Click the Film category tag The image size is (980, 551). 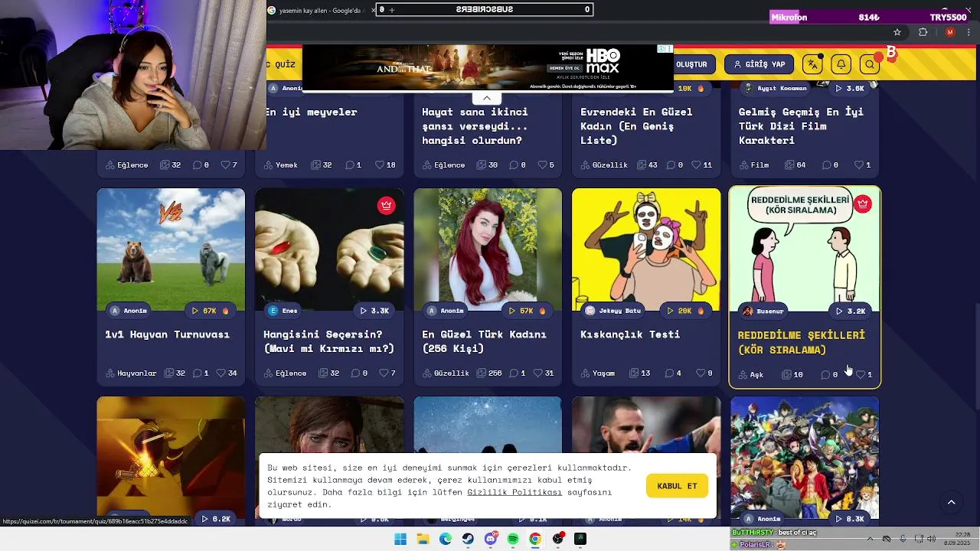click(x=753, y=165)
